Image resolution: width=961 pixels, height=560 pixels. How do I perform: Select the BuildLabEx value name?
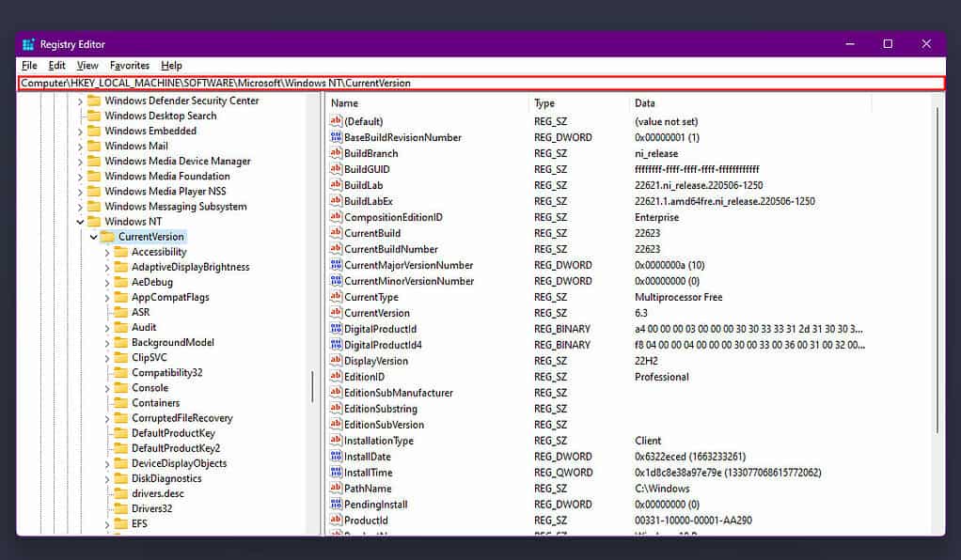point(369,201)
